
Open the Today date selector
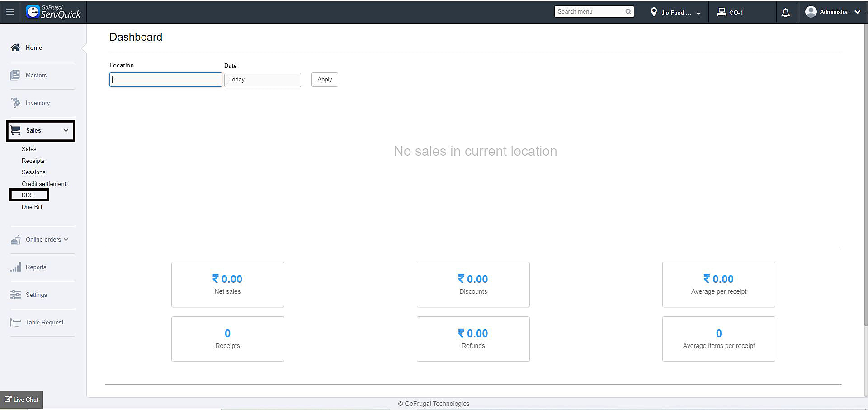click(x=262, y=80)
